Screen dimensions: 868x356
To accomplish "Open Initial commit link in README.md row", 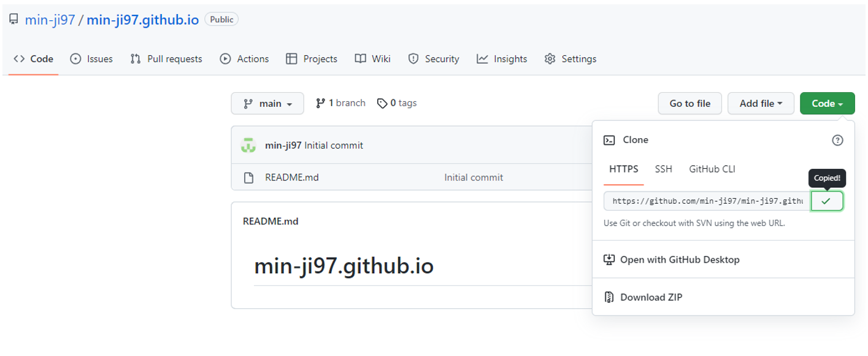I will click(x=474, y=178).
